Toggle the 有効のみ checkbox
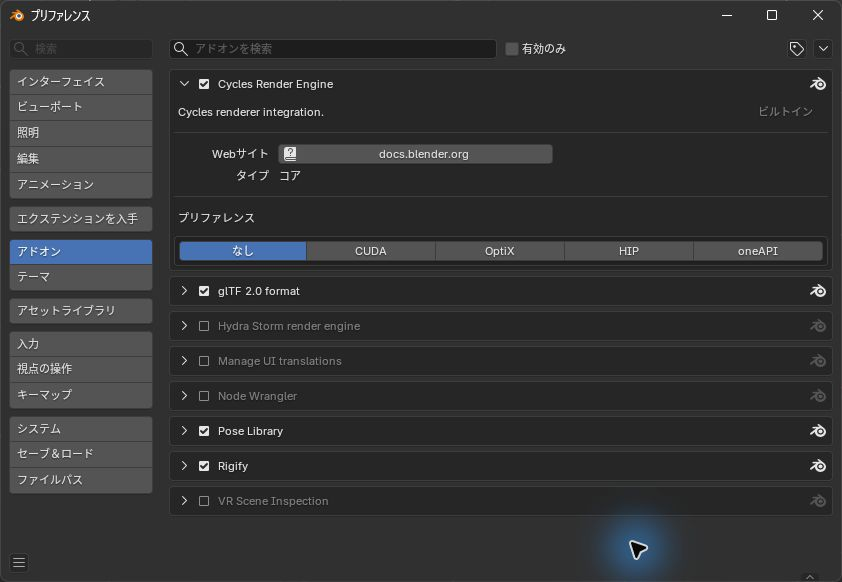Image resolution: width=842 pixels, height=582 pixels. [512, 49]
